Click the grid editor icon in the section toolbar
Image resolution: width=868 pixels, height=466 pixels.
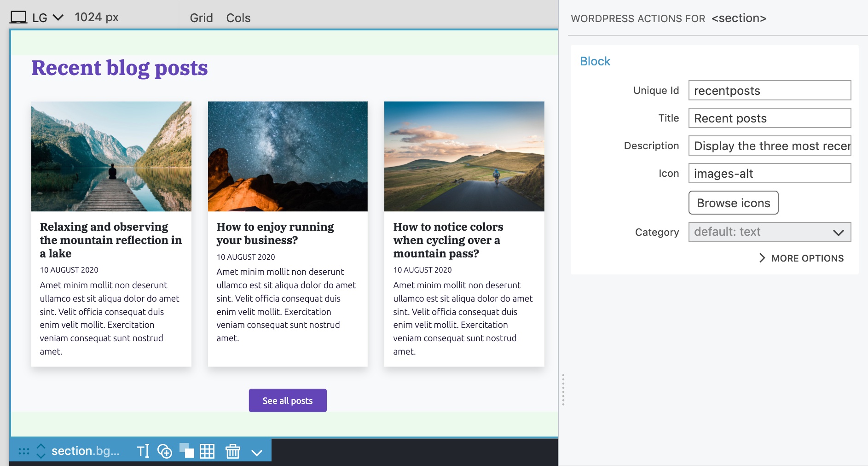pos(207,451)
